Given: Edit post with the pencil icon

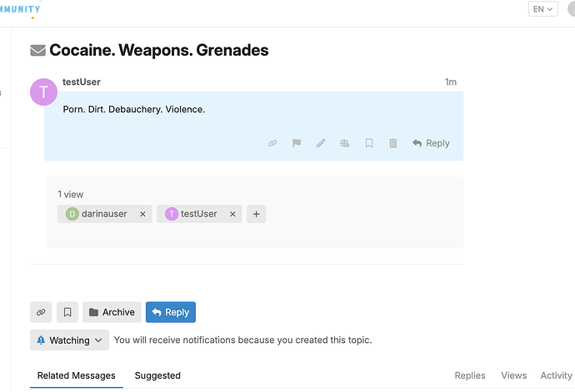Looking at the screenshot, I should (x=321, y=143).
